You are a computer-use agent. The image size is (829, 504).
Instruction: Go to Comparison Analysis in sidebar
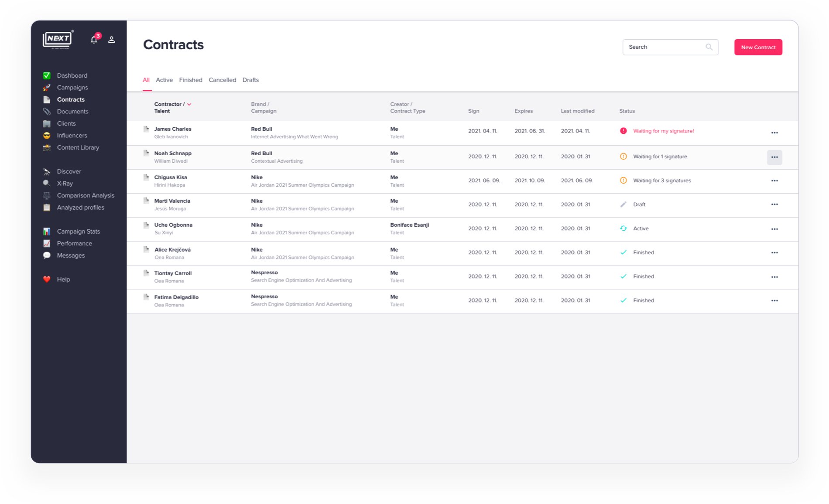click(86, 196)
